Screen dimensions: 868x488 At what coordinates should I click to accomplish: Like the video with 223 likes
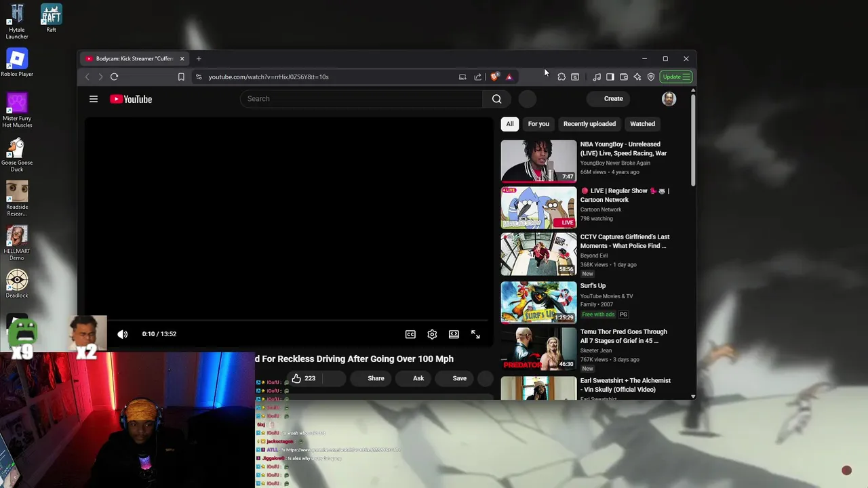(303, 378)
